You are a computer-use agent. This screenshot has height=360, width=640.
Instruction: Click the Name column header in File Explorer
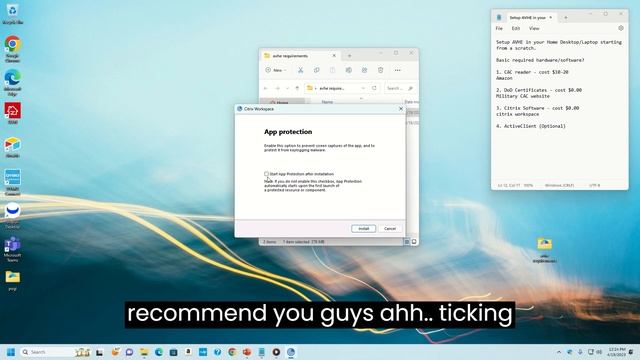pos(327,102)
